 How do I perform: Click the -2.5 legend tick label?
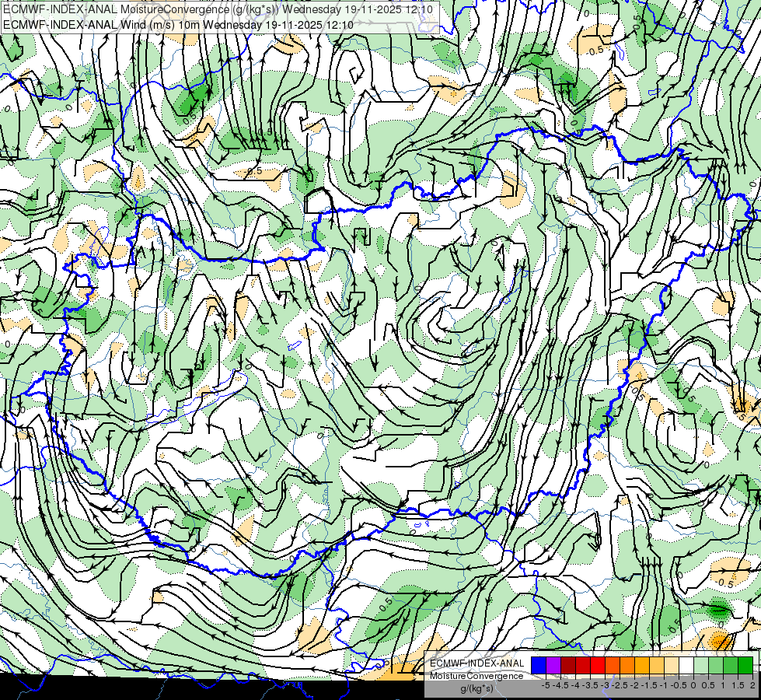click(x=620, y=685)
